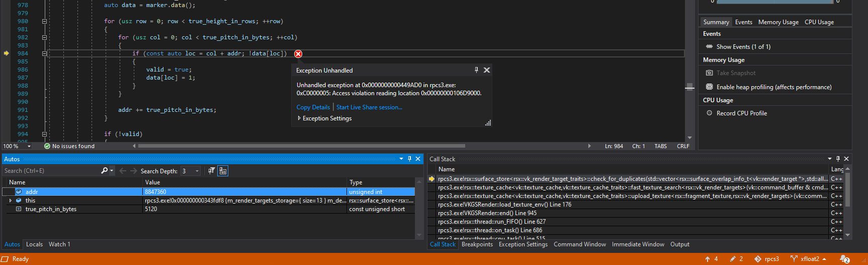Viewport: 868px width, 265px height.
Task: Click the rpcs3 repository status item
Action: 766,259
